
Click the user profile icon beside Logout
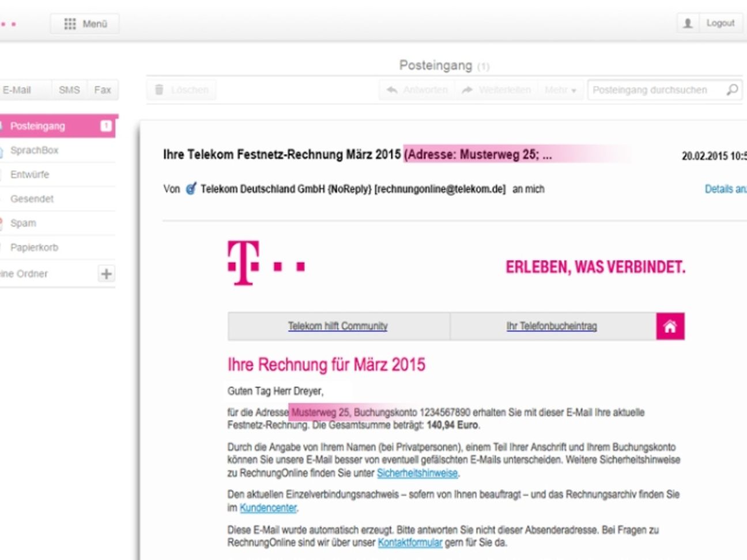tap(688, 23)
